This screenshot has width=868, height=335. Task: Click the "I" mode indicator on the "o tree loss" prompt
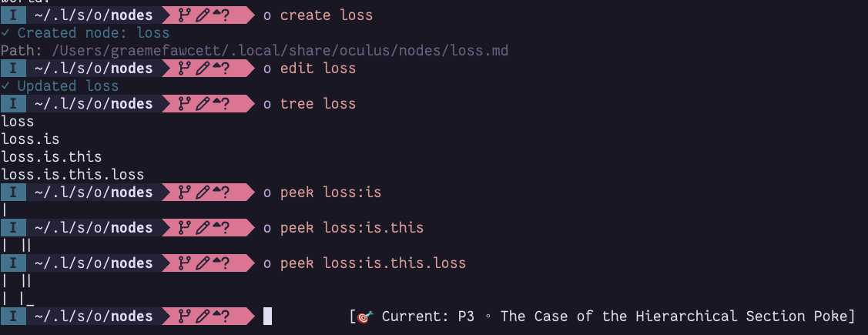13,104
